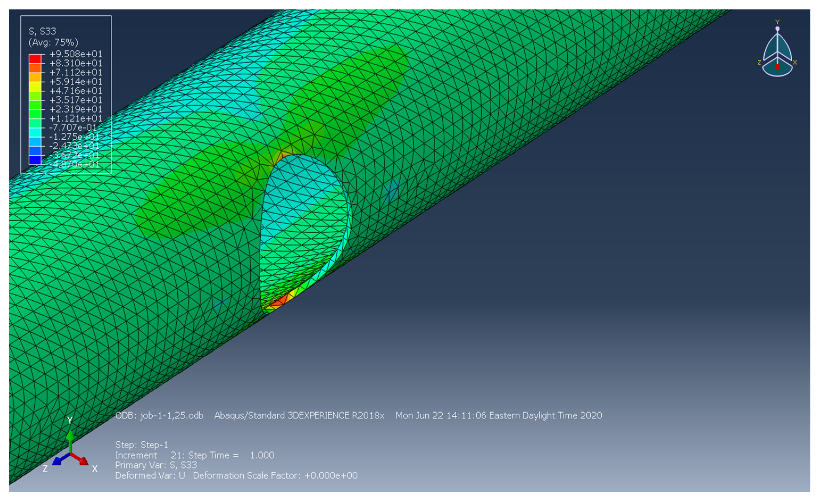The image size is (821, 504).
Task: Click the Y axis handle on view compass
Action: tap(778, 28)
